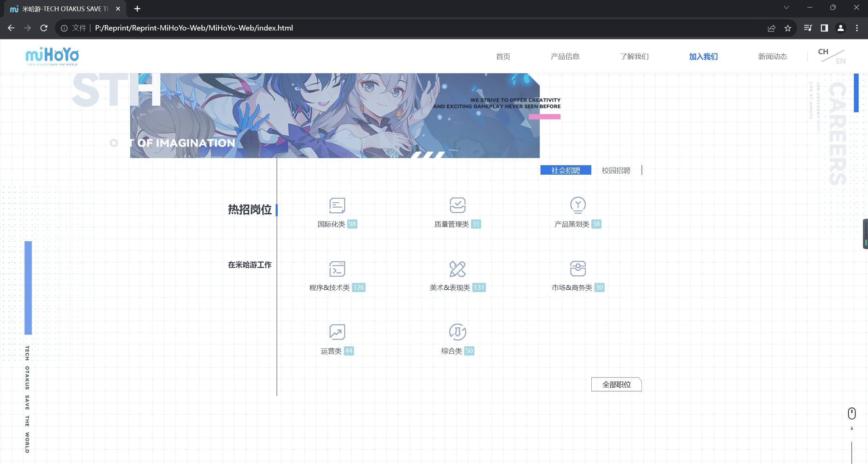Open the 程序&技术类 terminal icon
The height and width of the screenshot is (464, 868).
(x=337, y=269)
